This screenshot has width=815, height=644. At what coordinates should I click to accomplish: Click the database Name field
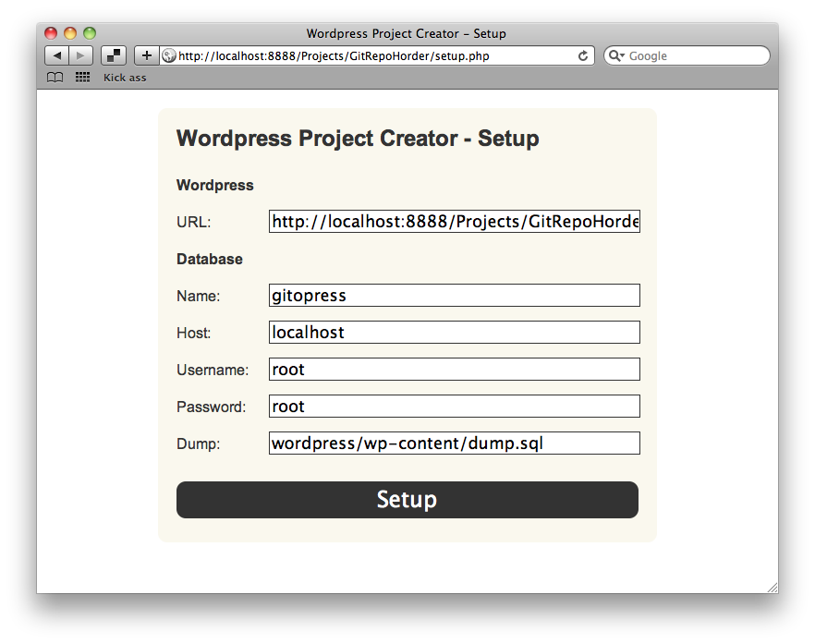[455, 296]
